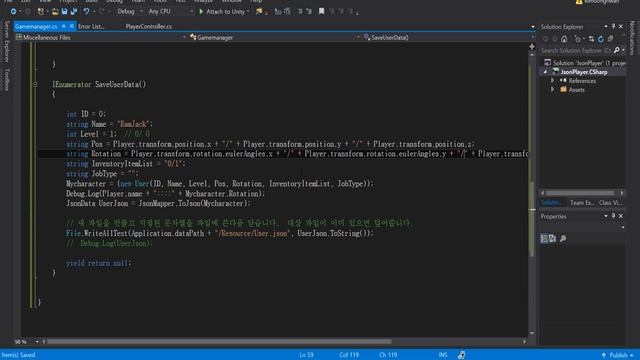Collapse the JsonPlayer.CSharp project node
This screenshot has height=360, width=640.
(x=545, y=72)
